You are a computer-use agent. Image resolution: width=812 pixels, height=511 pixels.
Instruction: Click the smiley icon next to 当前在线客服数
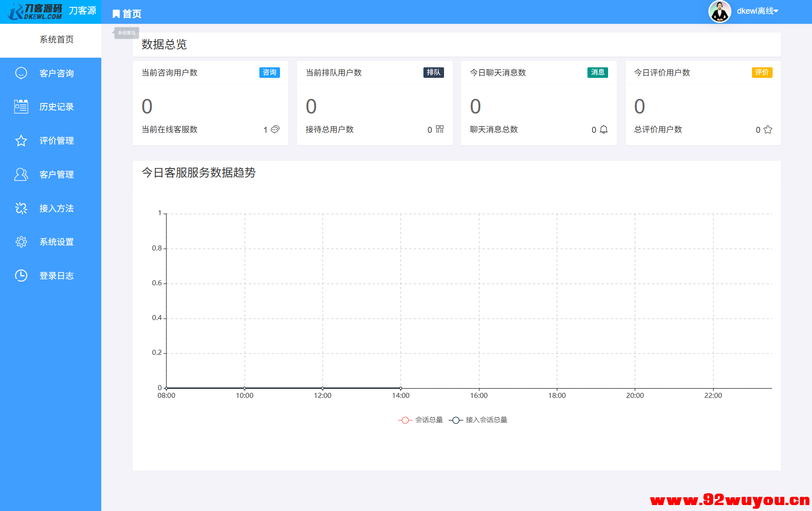274,129
